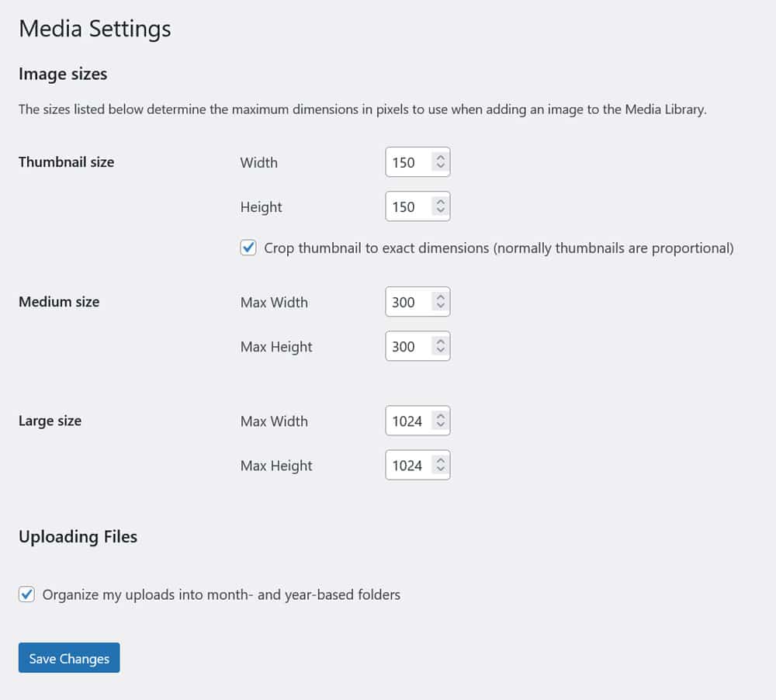The width and height of the screenshot is (776, 700).
Task: Decrement Large Max Height with down arrow
Action: point(441,470)
